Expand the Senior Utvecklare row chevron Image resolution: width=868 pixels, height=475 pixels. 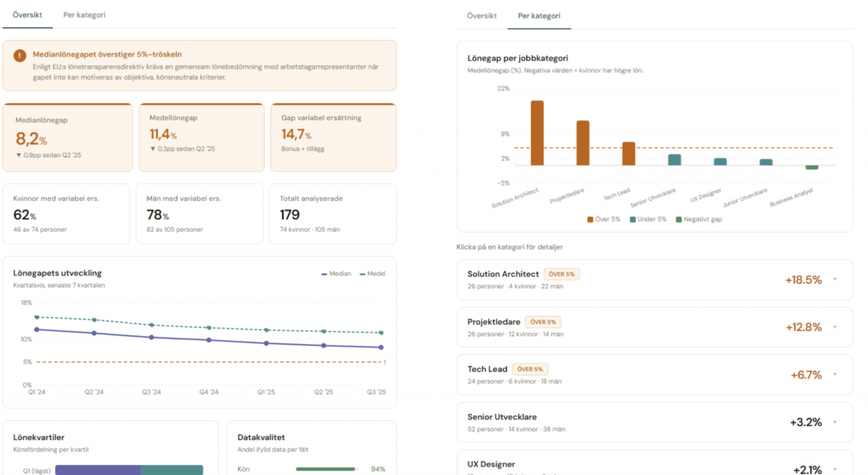pyautogui.click(x=835, y=422)
